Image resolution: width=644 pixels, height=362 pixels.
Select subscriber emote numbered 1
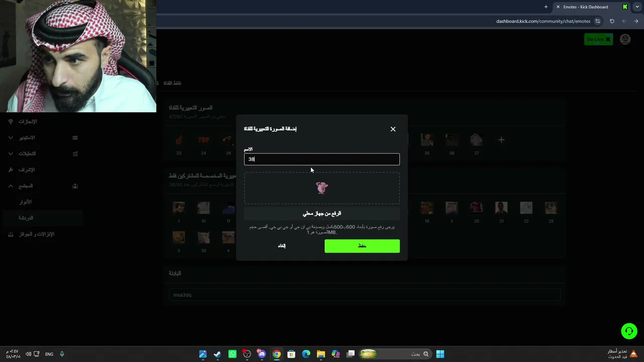coord(179,208)
